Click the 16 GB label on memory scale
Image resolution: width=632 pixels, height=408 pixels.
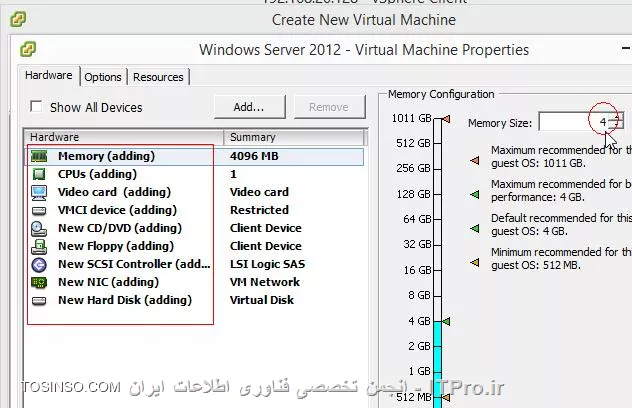point(417,270)
